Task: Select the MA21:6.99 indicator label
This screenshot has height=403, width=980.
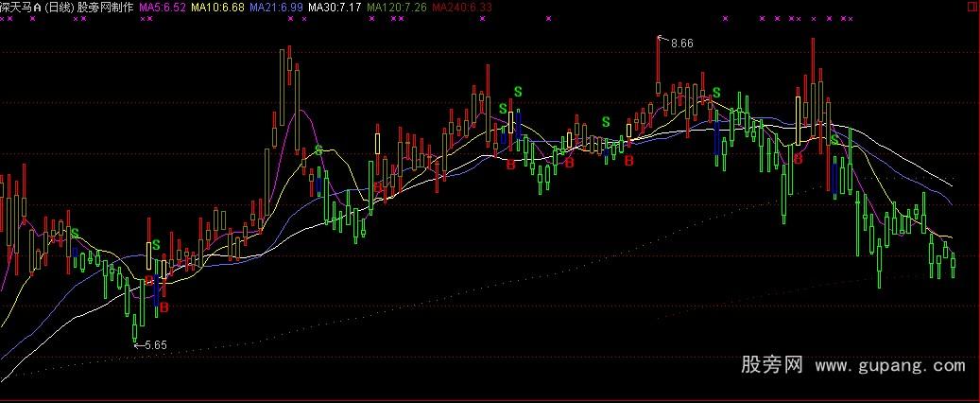Action: pyautogui.click(x=276, y=8)
